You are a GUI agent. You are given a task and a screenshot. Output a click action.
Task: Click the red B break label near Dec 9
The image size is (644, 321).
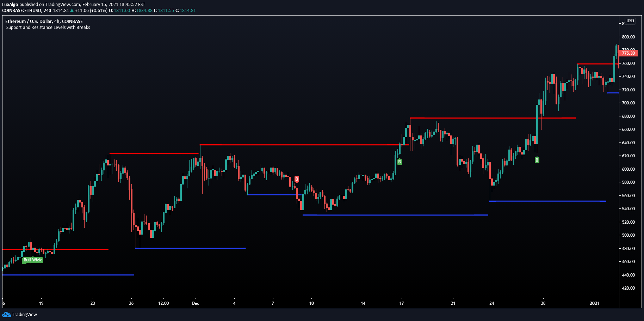pyautogui.click(x=297, y=179)
